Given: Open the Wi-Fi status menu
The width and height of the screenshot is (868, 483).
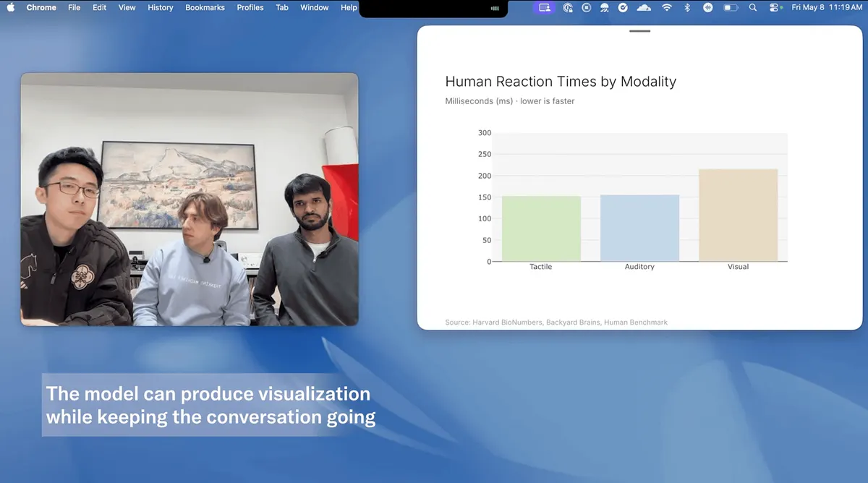Looking at the screenshot, I should point(666,7).
